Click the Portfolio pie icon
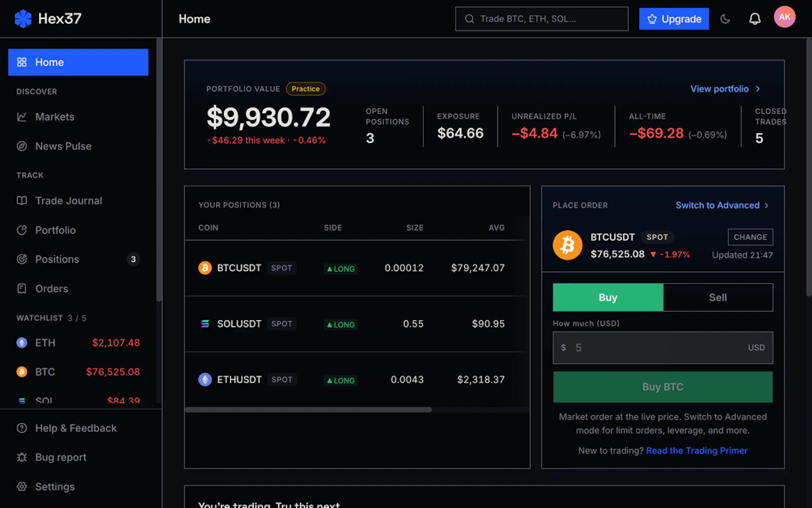 point(22,230)
